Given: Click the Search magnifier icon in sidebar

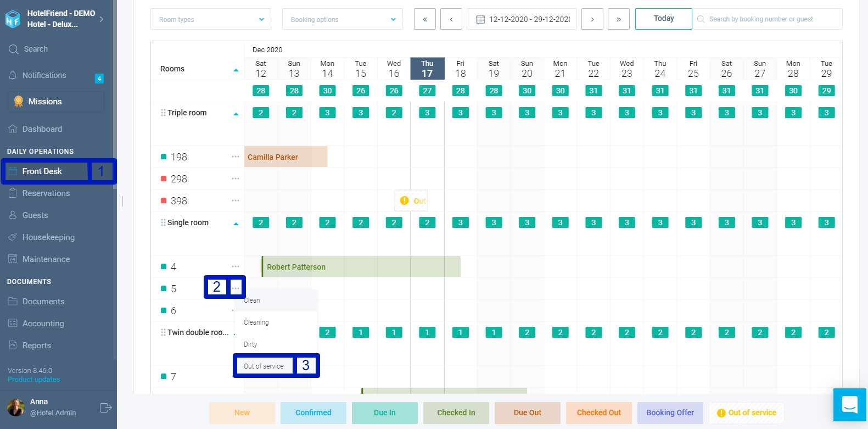Looking at the screenshot, I should pyautogui.click(x=14, y=49).
